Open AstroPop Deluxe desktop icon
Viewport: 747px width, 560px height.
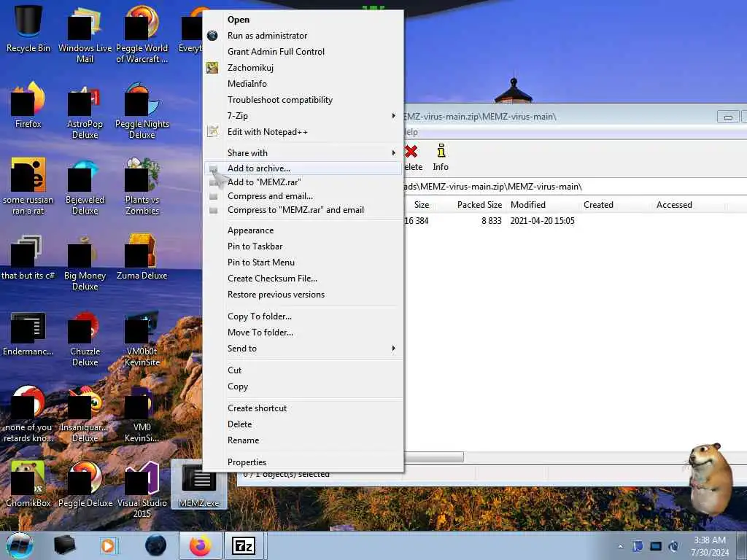(x=85, y=111)
